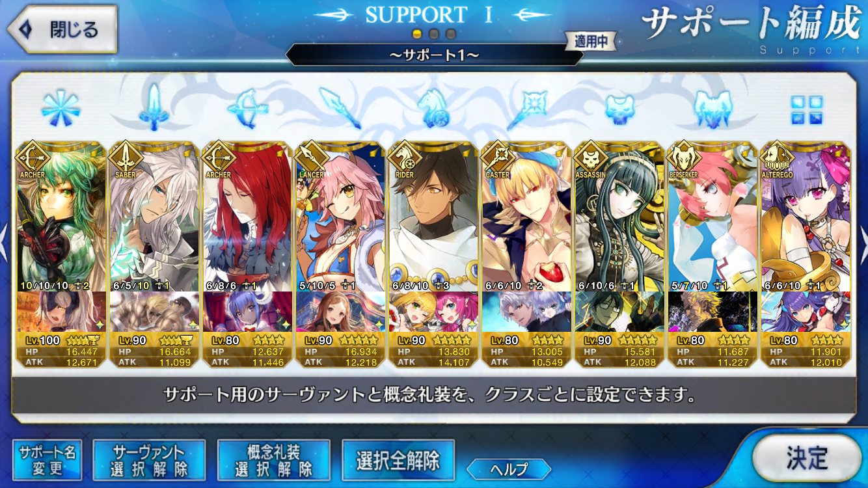The width and height of the screenshot is (868, 488).
Task: Switch to the third support set dot
Action: (x=450, y=34)
